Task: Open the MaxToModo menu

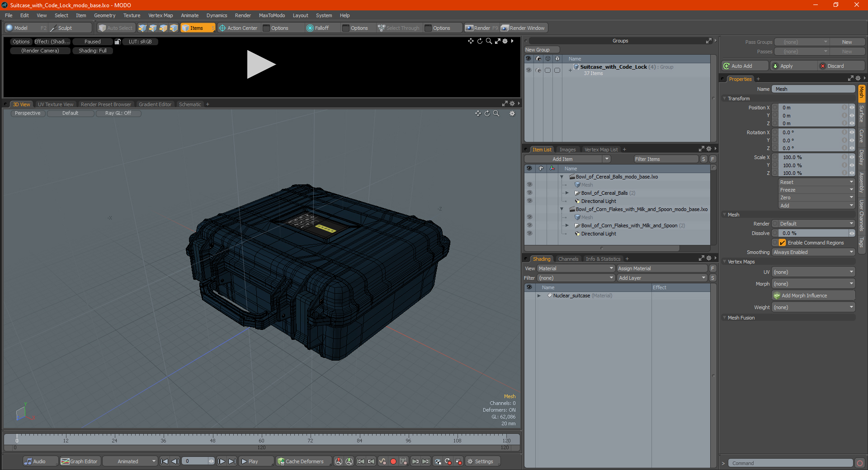Action: [272, 15]
